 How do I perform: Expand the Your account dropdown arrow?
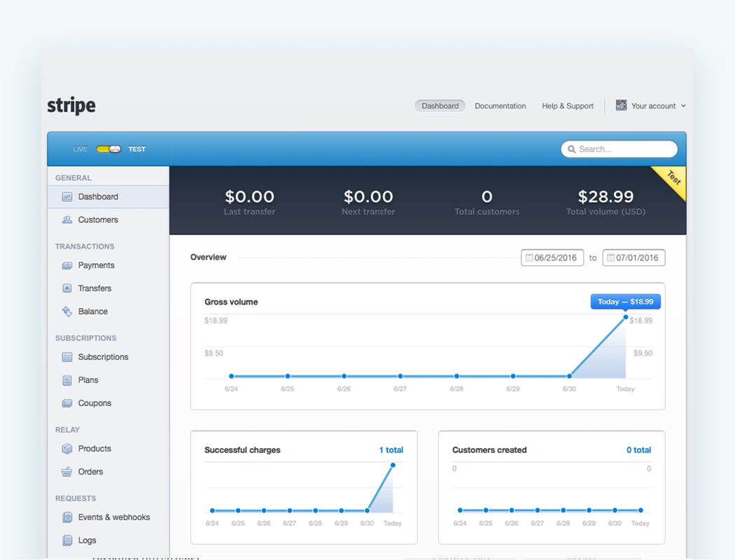pos(683,106)
